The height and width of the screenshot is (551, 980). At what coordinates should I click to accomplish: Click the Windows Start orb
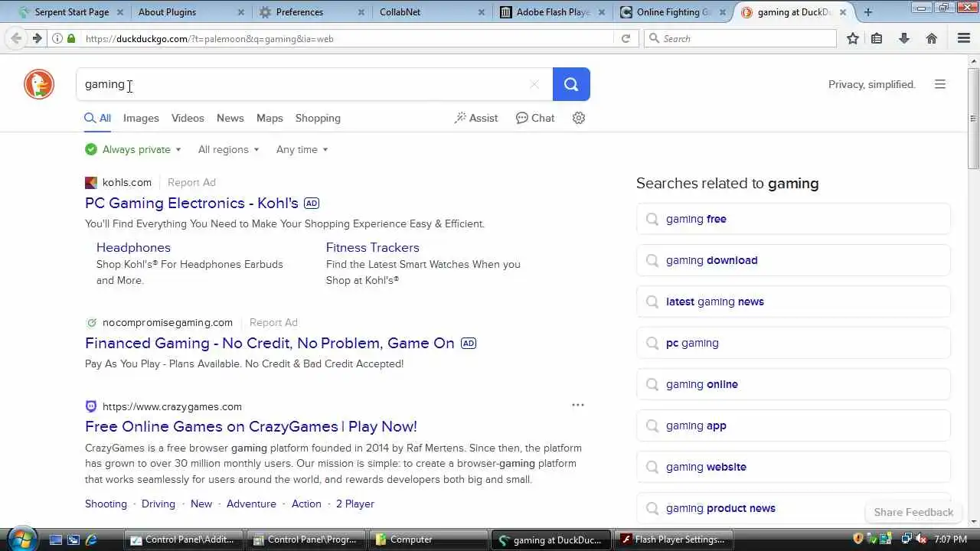[21, 539]
